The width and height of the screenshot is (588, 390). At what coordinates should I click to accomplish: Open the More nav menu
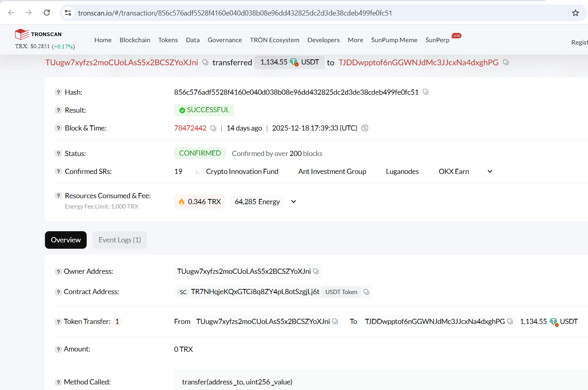tap(355, 40)
